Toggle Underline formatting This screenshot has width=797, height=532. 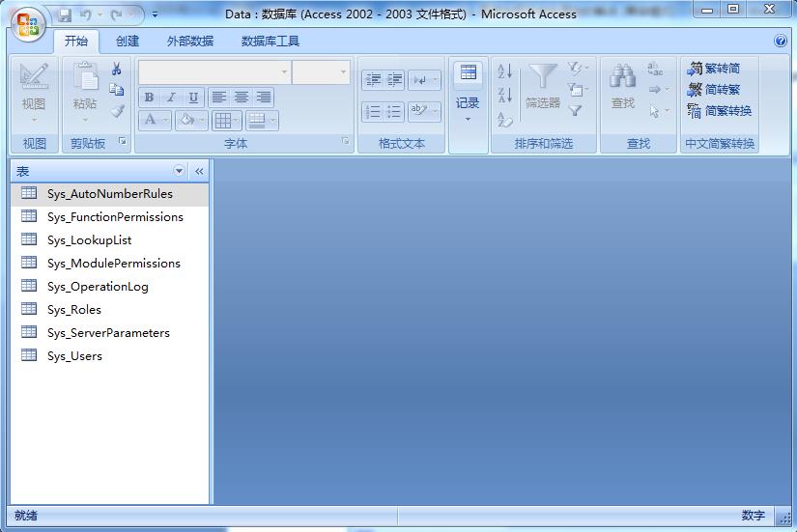(193, 98)
